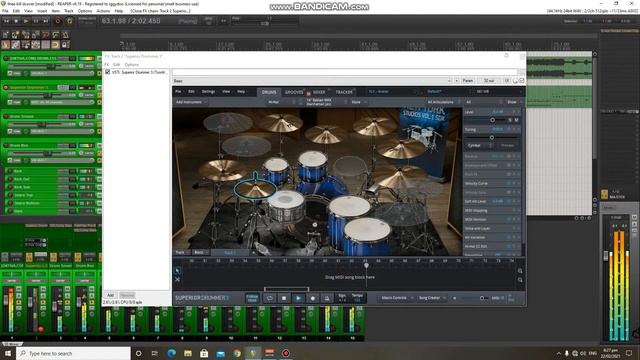Image resolution: width=640 pixels, height=360 pixels.
Task: Expand Velocity Curve section
Action: (x=492, y=184)
